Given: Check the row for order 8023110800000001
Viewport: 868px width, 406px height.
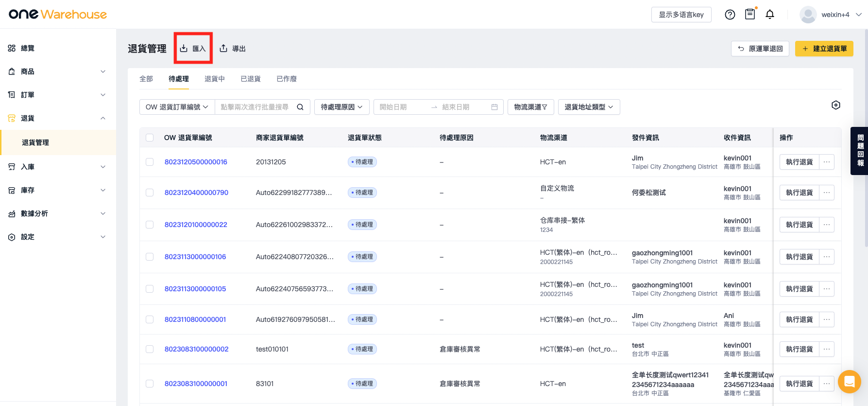Looking at the screenshot, I should [x=150, y=319].
